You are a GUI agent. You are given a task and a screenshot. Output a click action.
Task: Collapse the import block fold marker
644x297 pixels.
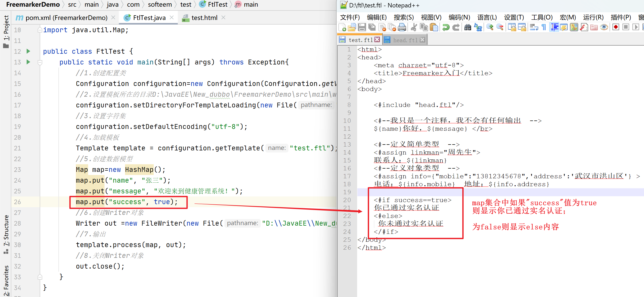point(40,30)
